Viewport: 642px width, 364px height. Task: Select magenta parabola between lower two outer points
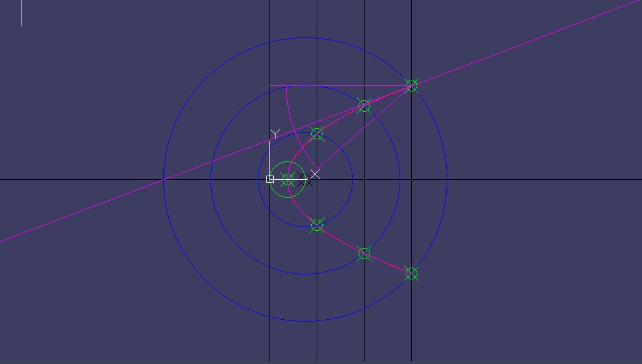(389, 263)
